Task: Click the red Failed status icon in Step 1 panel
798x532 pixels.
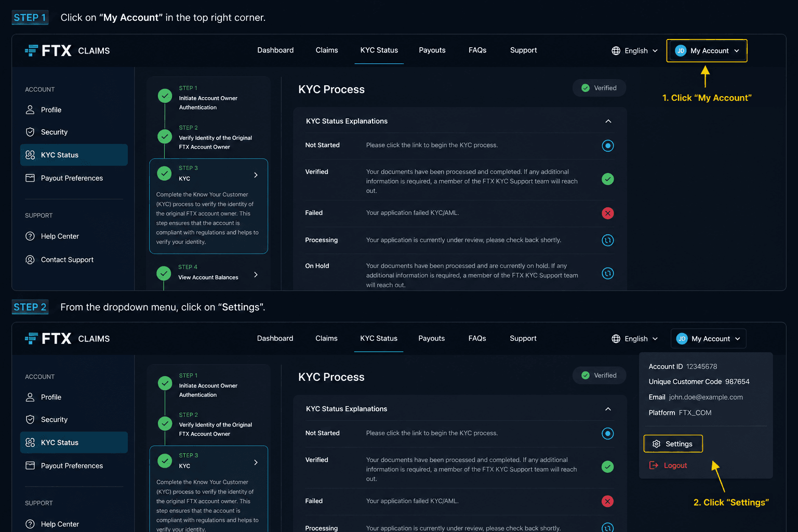Action: (x=608, y=213)
